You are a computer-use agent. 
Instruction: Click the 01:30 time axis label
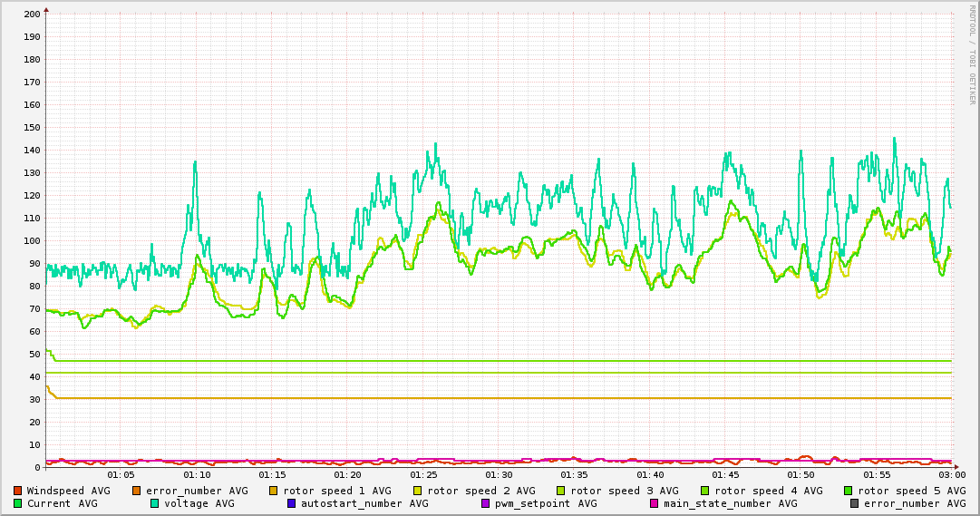point(499,474)
